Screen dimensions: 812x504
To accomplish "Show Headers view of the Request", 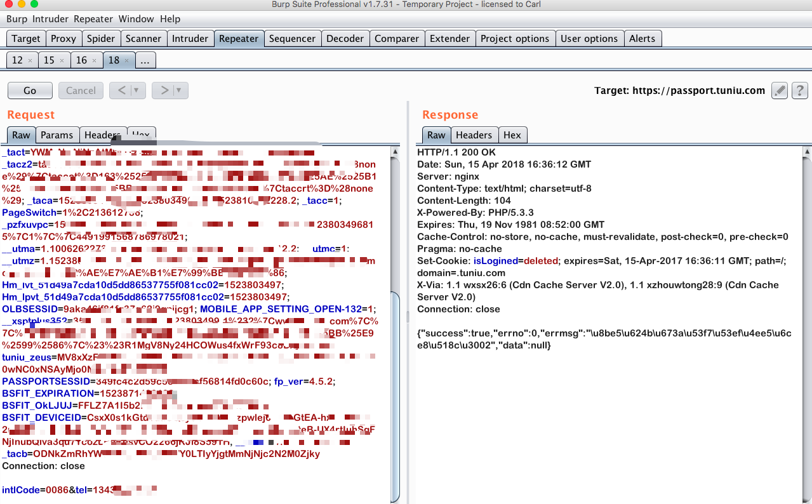I will point(102,135).
